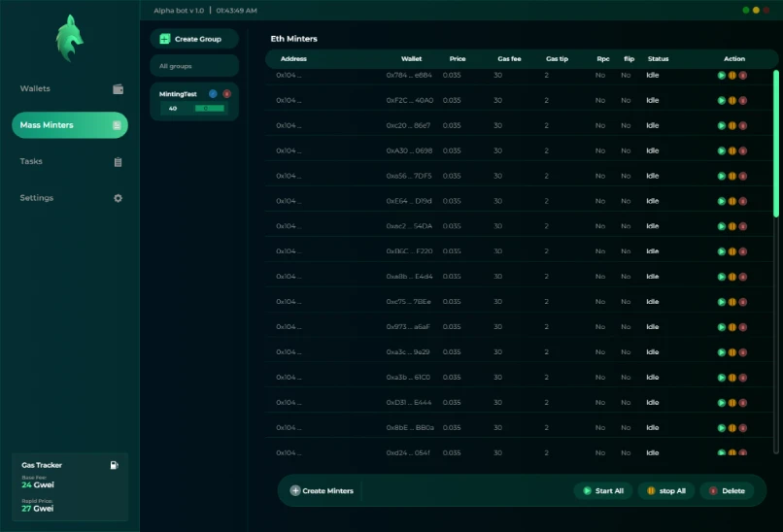Delete the minter for wallet 0xc20...86e7

pyautogui.click(x=743, y=126)
